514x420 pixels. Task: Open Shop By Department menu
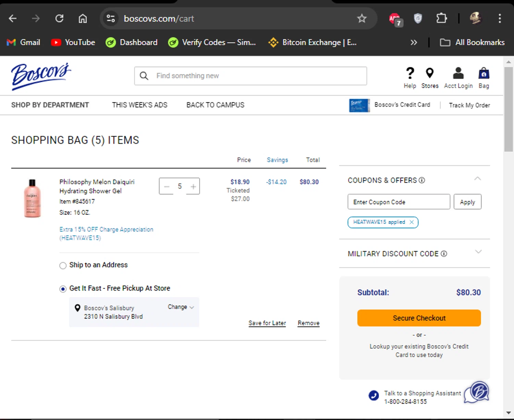(x=50, y=105)
